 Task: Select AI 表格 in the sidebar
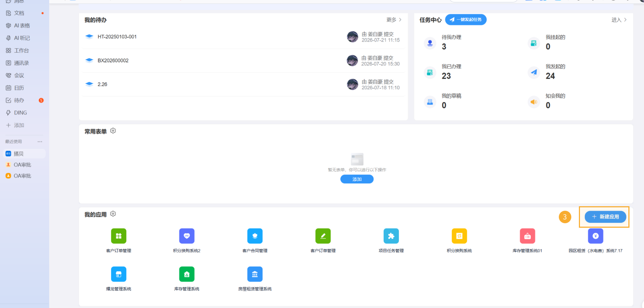tap(23, 26)
